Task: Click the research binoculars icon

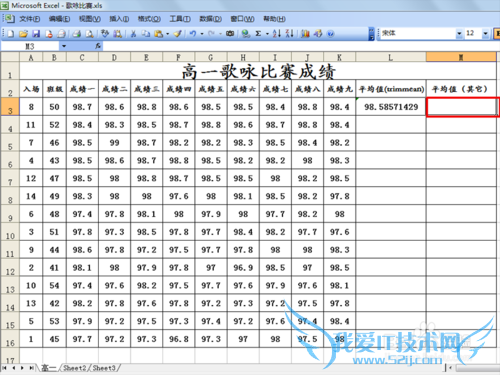Action: point(117,34)
